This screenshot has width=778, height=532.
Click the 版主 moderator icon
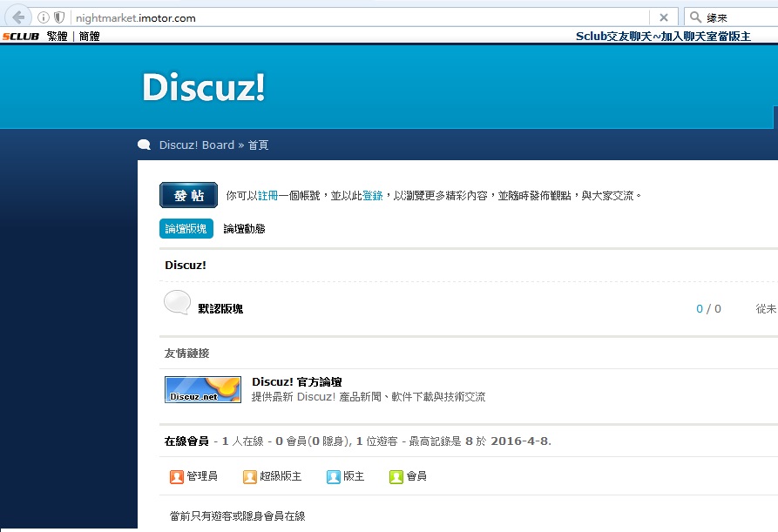point(334,476)
